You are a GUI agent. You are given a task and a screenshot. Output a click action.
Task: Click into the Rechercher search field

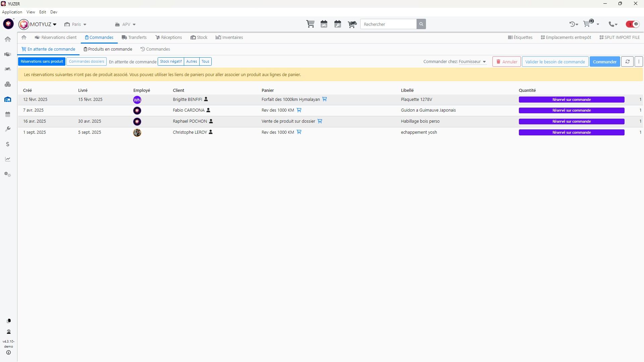388,24
